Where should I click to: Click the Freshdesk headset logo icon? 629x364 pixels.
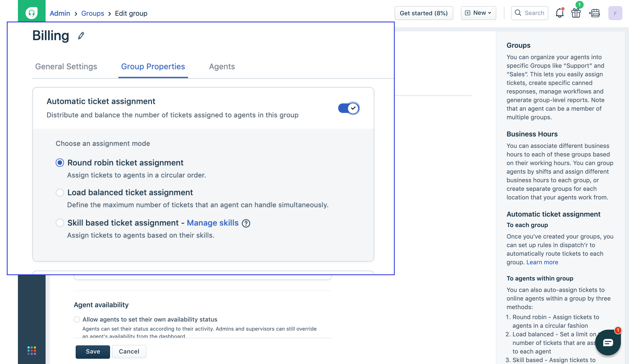click(32, 13)
